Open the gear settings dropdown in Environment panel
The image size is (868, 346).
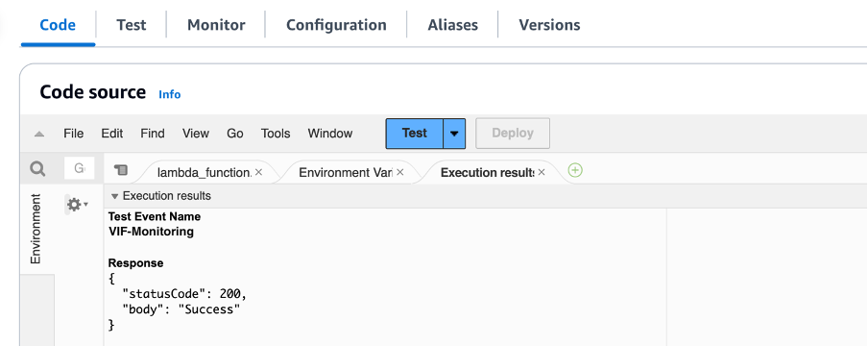point(78,205)
